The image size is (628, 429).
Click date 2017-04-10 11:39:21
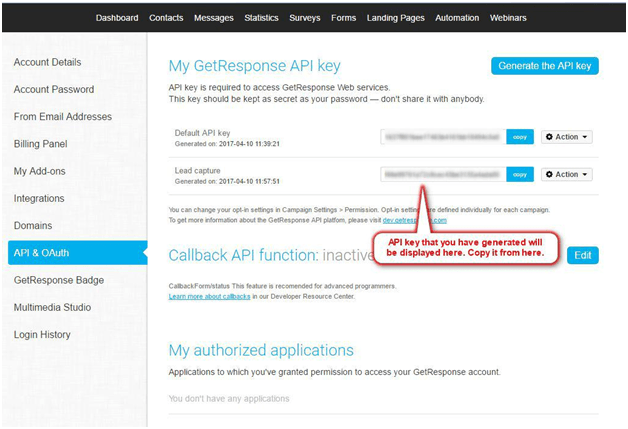tap(249, 144)
